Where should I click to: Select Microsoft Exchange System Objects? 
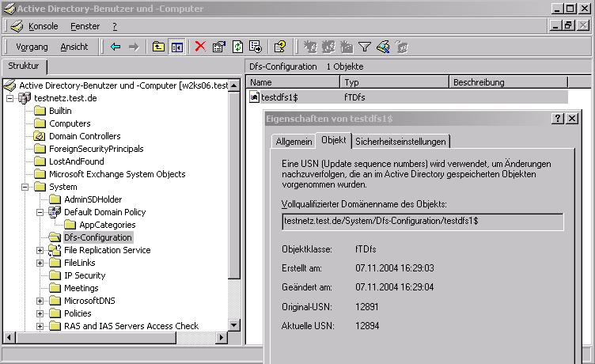(x=117, y=174)
